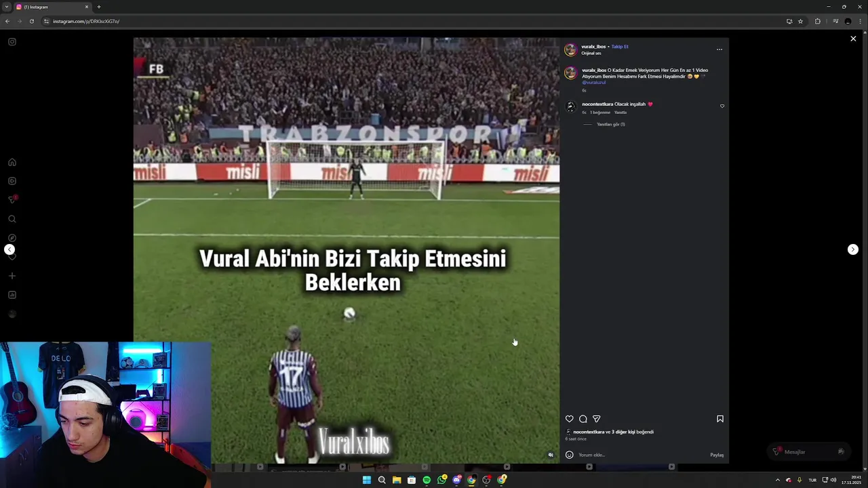
Task: Open Spotify from taskbar
Action: 427,480
